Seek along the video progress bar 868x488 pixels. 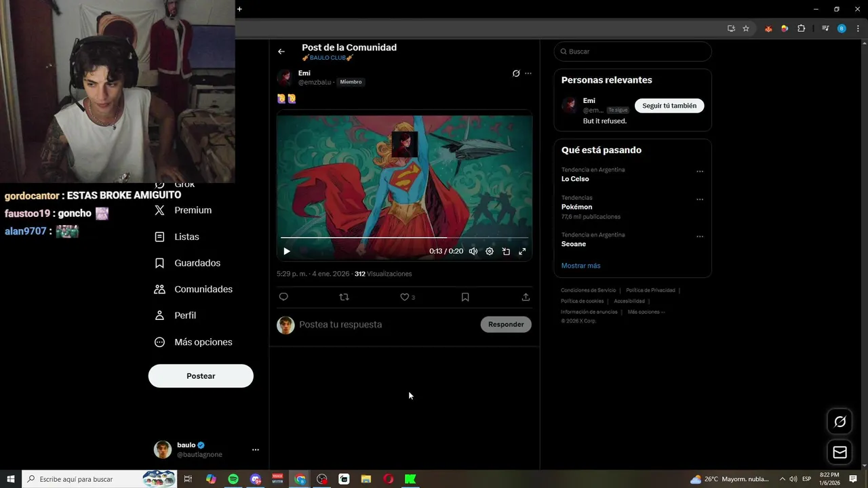pos(404,238)
